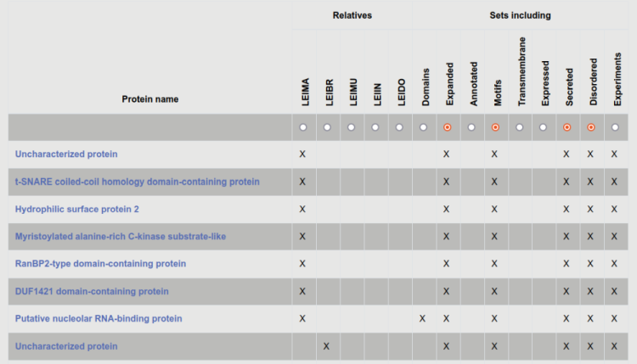The height and width of the screenshot is (364, 637).
Task: Select the Domains set radio button
Action: (423, 127)
